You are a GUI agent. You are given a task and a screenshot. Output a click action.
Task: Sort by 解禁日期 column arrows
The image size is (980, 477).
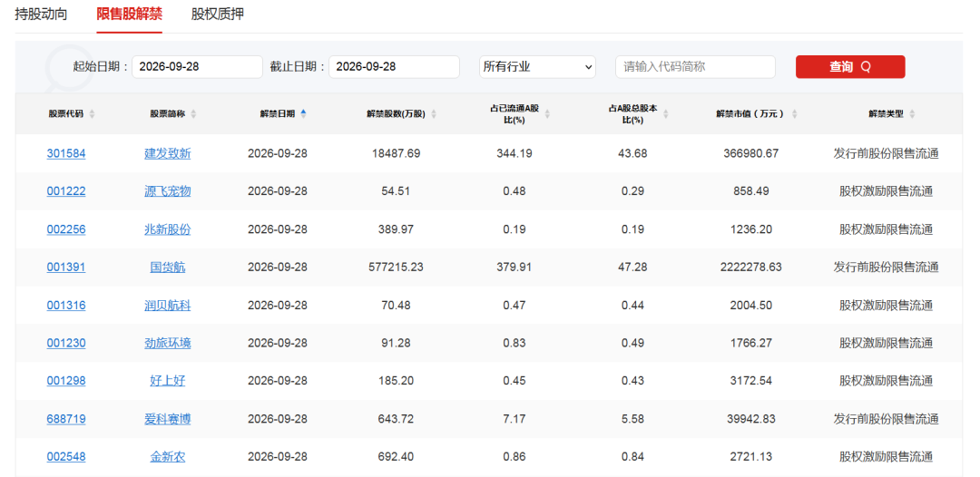[x=303, y=113]
